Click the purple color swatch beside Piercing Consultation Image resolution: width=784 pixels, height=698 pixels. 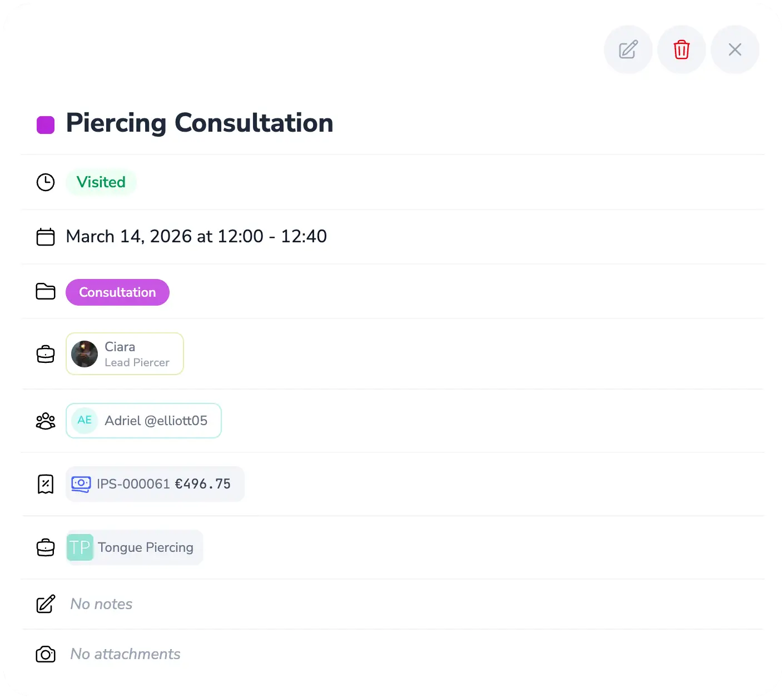pyautogui.click(x=46, y=123)
